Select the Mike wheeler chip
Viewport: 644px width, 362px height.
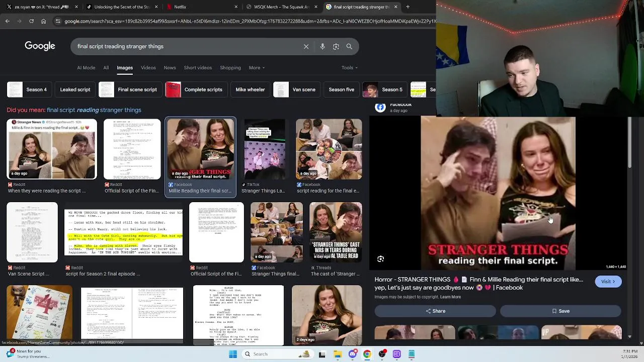coord(250,89)
